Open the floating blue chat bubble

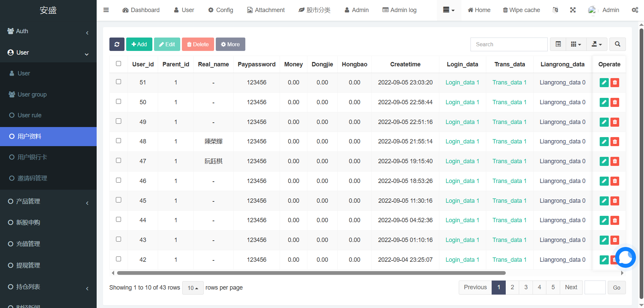625,257
